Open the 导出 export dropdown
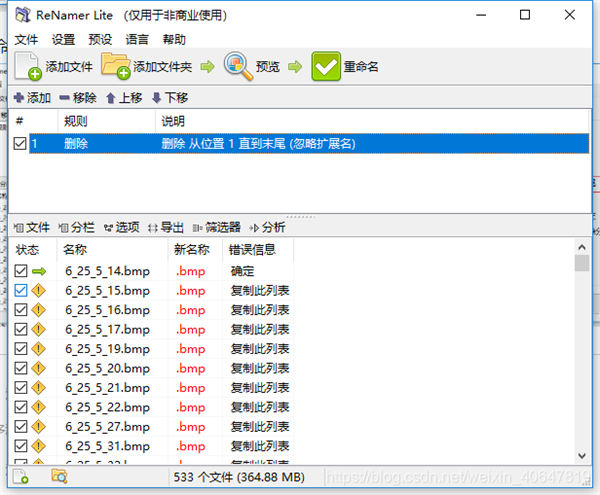 [x=166, y=228]
